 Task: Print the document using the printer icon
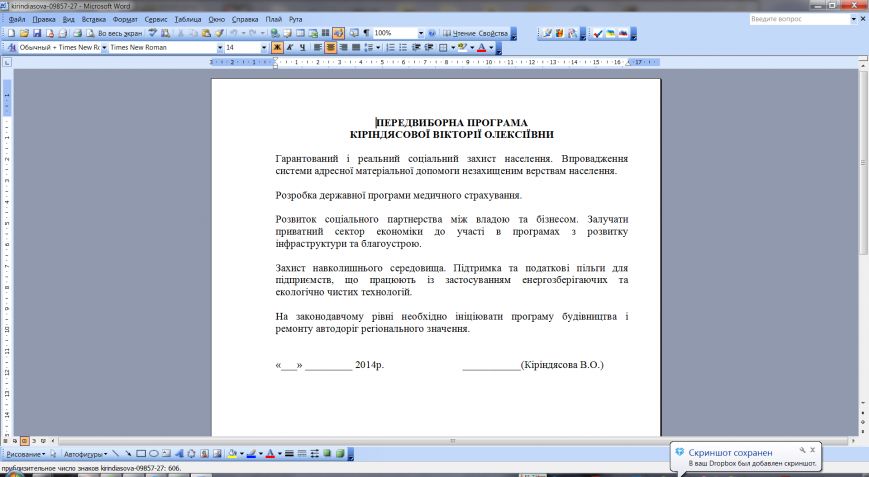coord(76,33)
